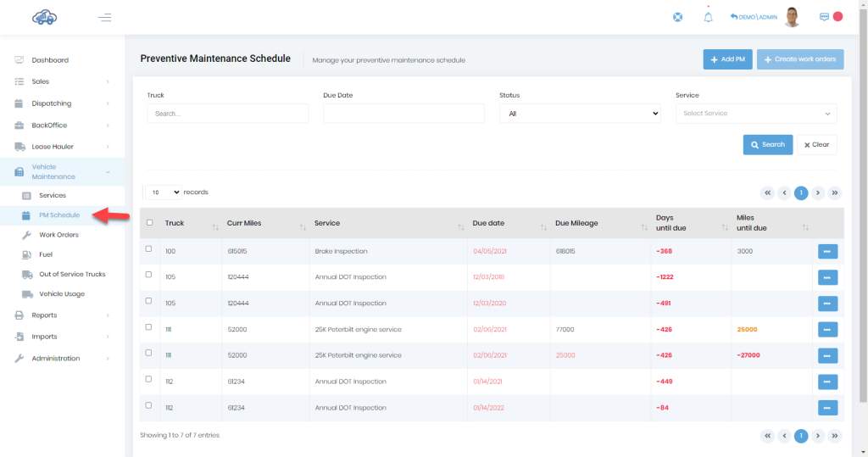Click the Add PM button
The image size is (868, 457).
coord(727,59)
